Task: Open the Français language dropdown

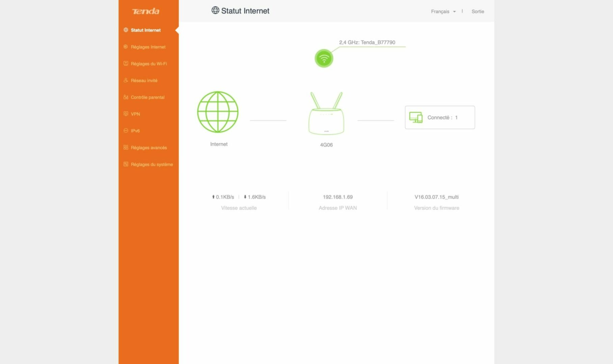Action: point(440,11)
